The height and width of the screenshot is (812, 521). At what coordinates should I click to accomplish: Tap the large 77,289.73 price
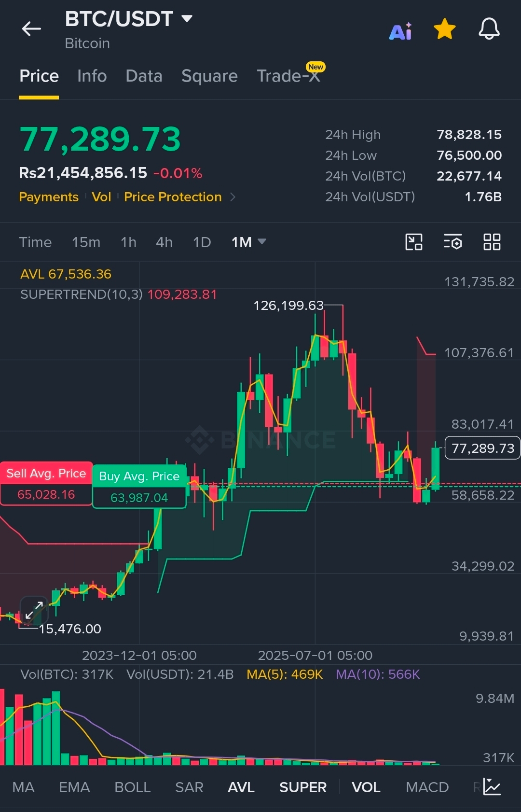pyautogui.click(x=100, y=139)
